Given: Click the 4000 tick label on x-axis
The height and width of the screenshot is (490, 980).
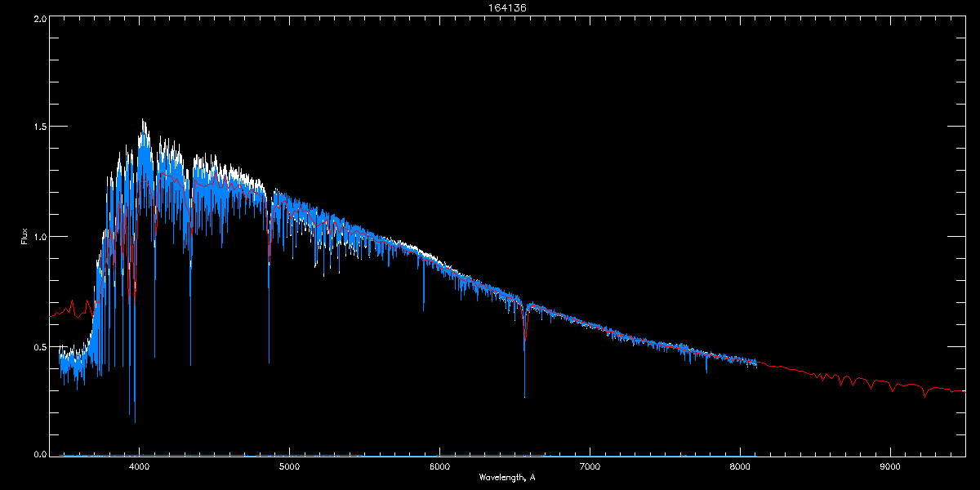Looking at the screenshot, I should (139, 467).
